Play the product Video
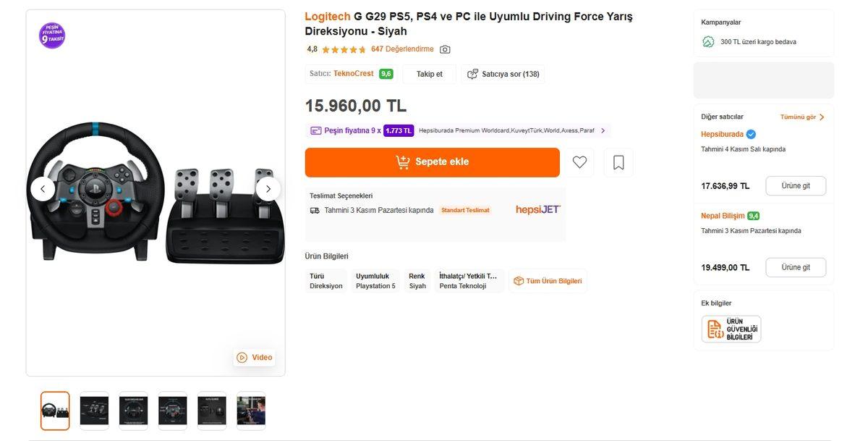868x441 pixels. tap(255, 357)
